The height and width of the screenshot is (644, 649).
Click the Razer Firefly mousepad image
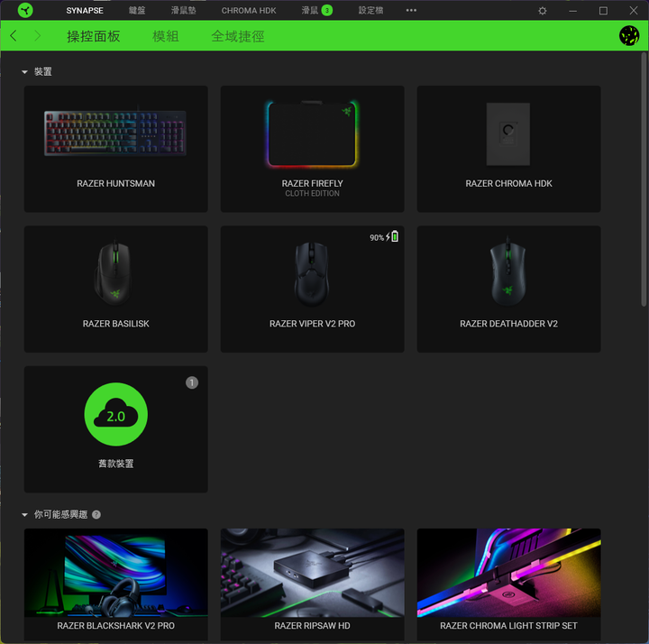(x=312, y=133)
